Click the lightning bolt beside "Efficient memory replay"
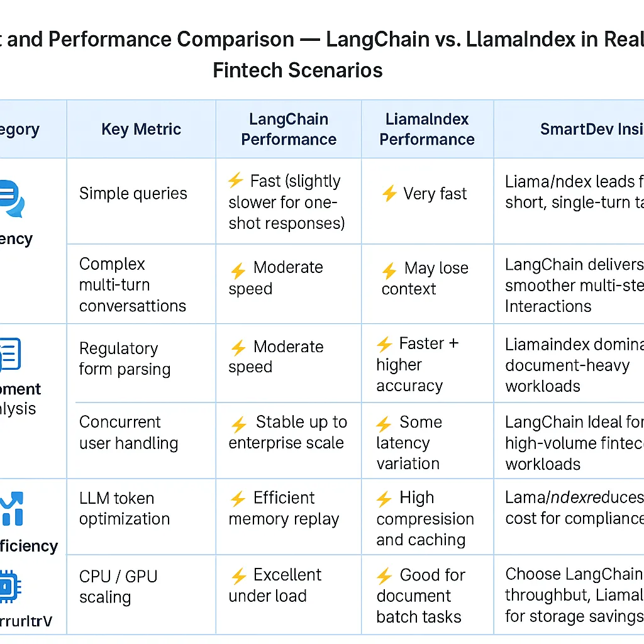Screen dimensions: 644x644 [238, 500]
